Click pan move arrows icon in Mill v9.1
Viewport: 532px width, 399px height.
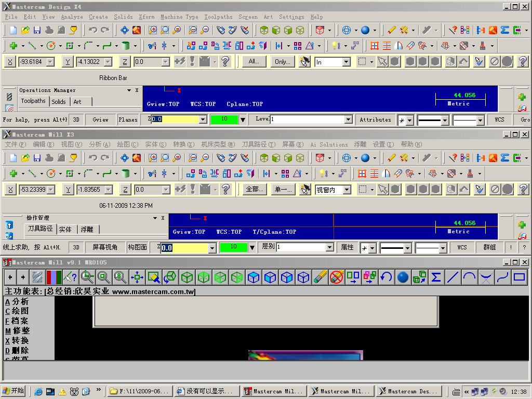point(137,277)
